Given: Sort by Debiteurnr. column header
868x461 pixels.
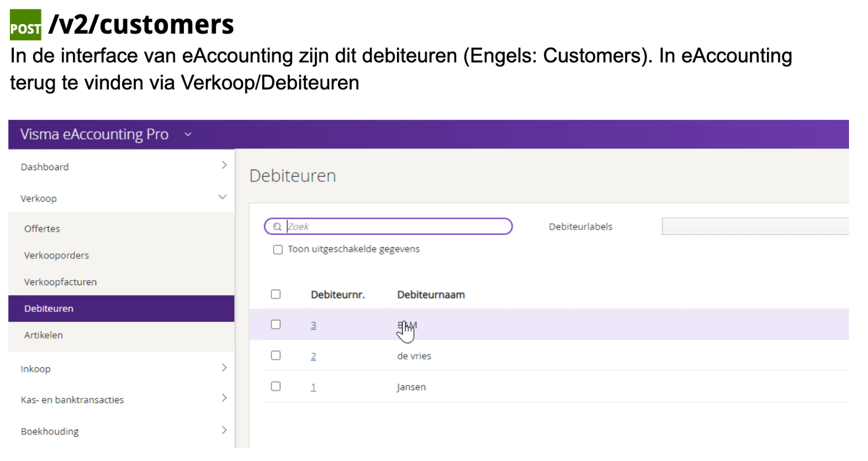Looking at the screenshot, I should click(338, 295).
